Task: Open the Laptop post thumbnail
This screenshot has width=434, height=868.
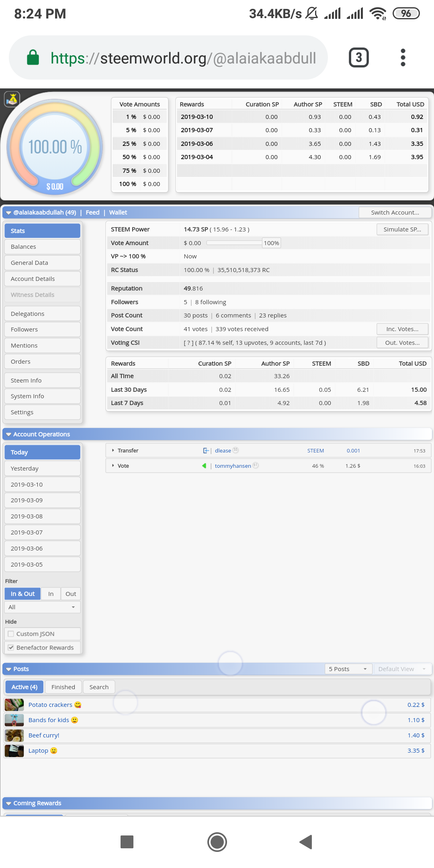Action: [14, 751]
